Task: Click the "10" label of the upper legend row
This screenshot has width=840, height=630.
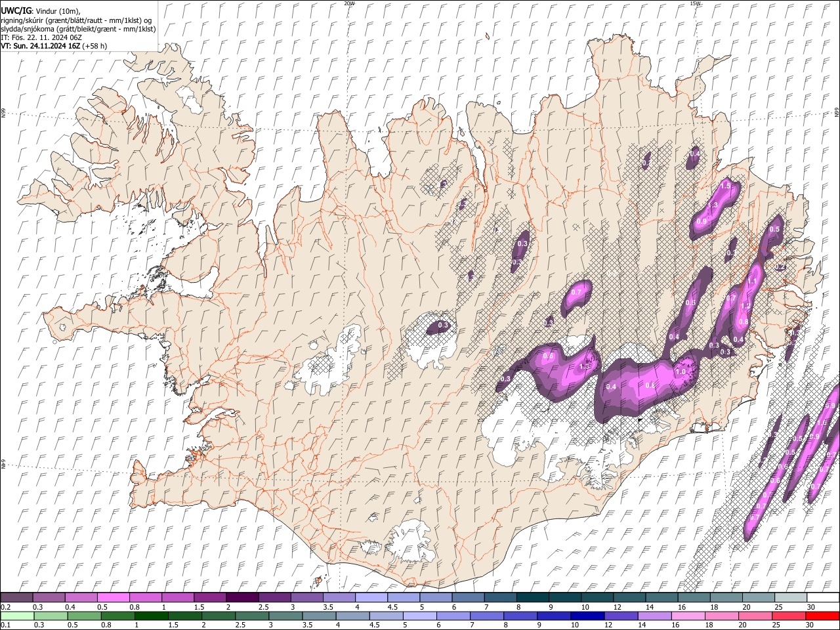Action: 585,607
